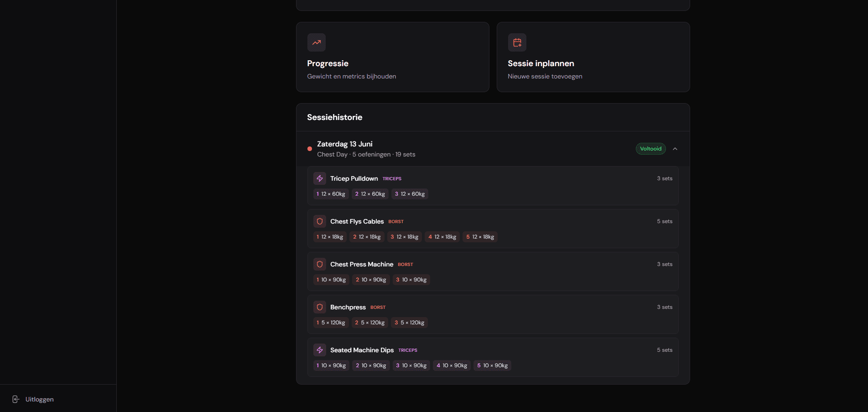The width and height of the screenshot is (868, 412).
Task: Click the Sessie inplannen calendar icon
Action: point(517,42)
